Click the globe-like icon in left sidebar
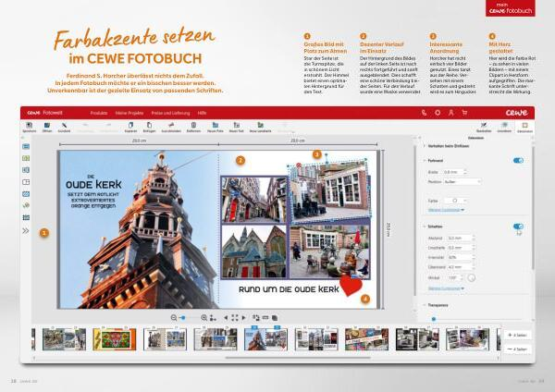Image resolution: width=555 pixels, height=392 pixels. click(26, 205)
